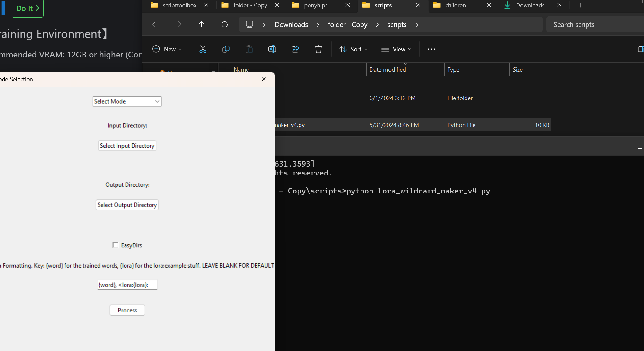
Task: Navigate back with the left arrow
Action: coord(155,24)
